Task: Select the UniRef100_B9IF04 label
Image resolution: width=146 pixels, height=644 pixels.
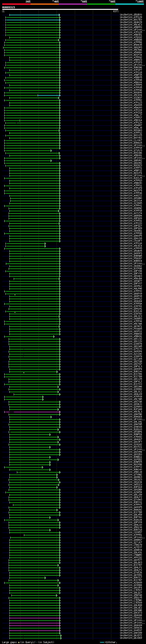Action: (131, 55)
